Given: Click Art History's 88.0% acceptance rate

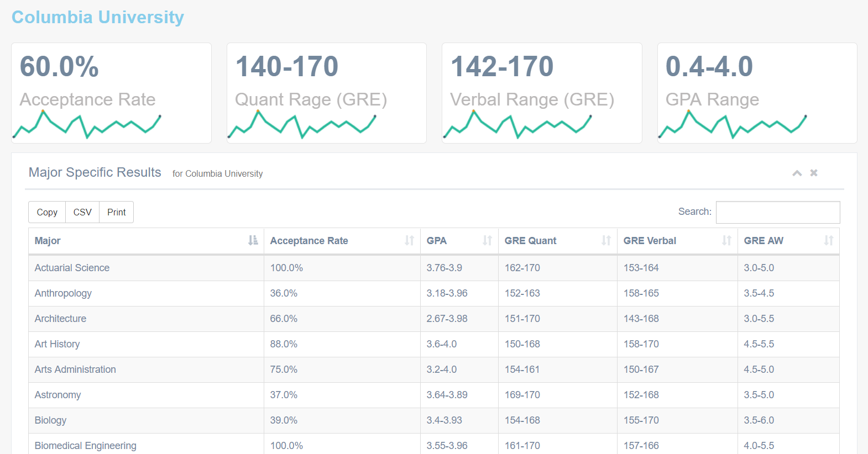Looking at the screenshot, I should (x=284, y=344).
